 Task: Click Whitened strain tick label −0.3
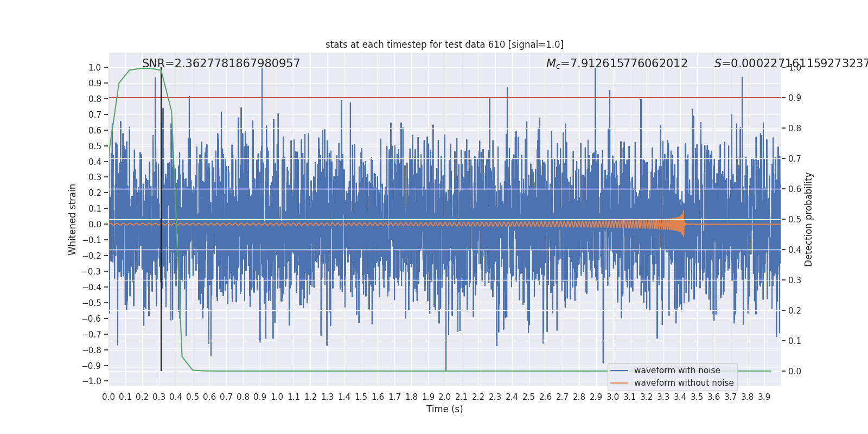tap(92, 272)
